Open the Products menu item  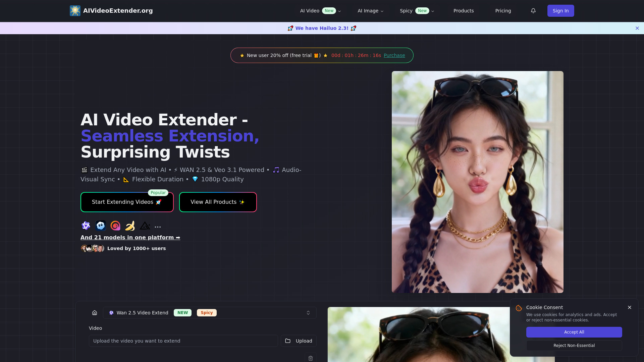tap(464, 11)
